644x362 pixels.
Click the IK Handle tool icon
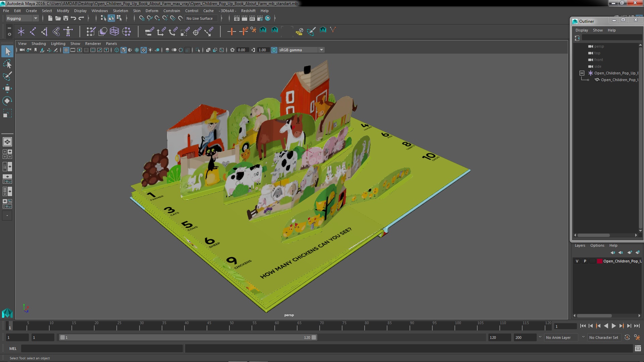click(x=45, y=32)
